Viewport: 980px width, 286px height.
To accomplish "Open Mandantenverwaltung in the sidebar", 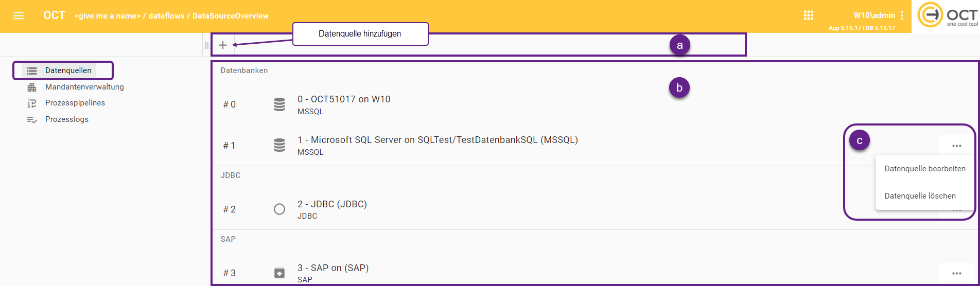I will 84,87.
